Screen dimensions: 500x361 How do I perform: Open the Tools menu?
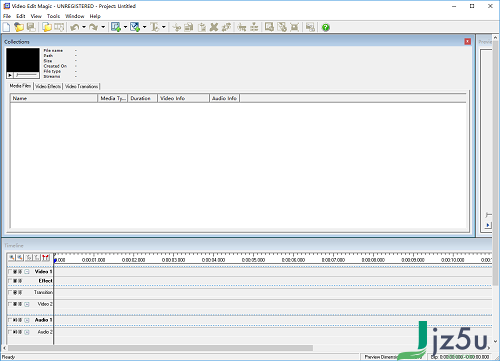point(53,16)
